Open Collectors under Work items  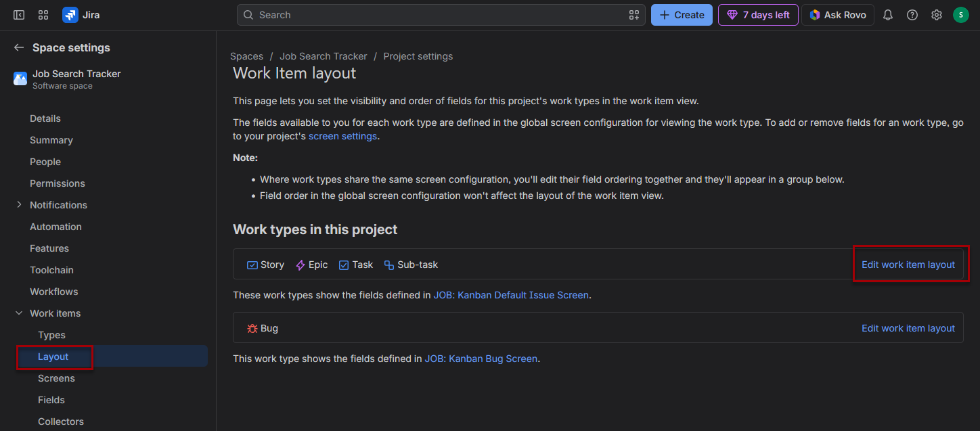[x=61, y=422]
